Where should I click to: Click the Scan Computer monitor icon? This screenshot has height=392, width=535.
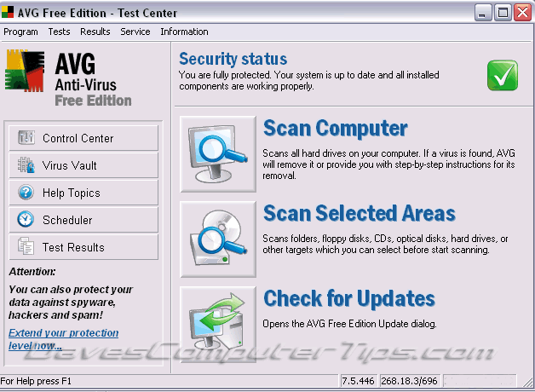click(218, 154)
